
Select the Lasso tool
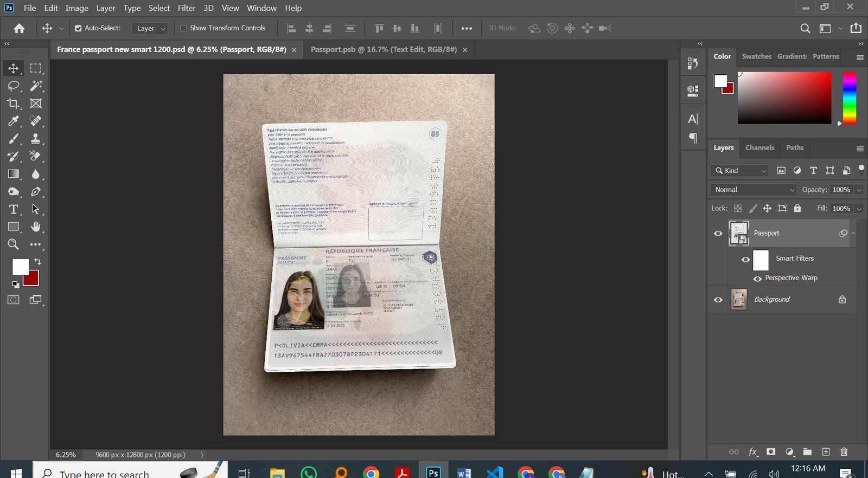point(14,86)
